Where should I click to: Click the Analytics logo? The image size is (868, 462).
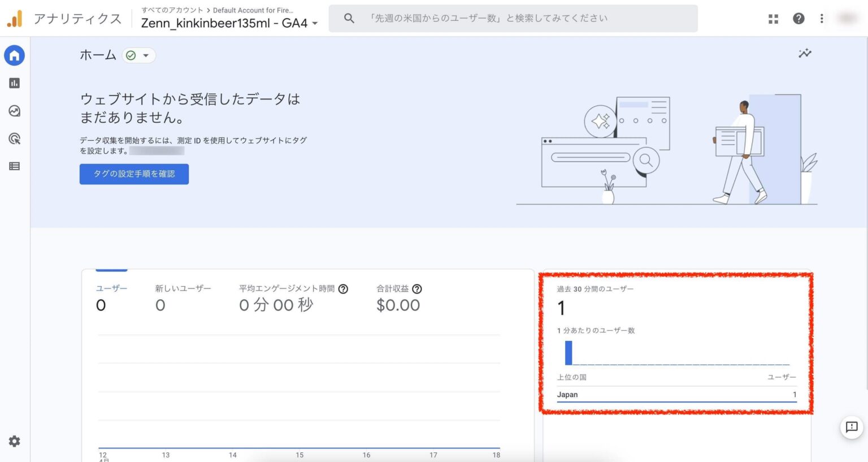[16, 18]
